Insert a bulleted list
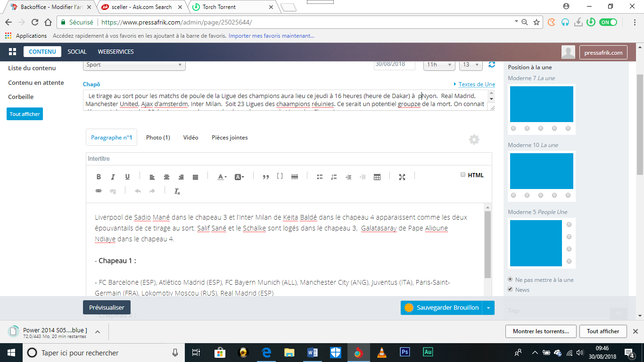 (x=320, y=177)
